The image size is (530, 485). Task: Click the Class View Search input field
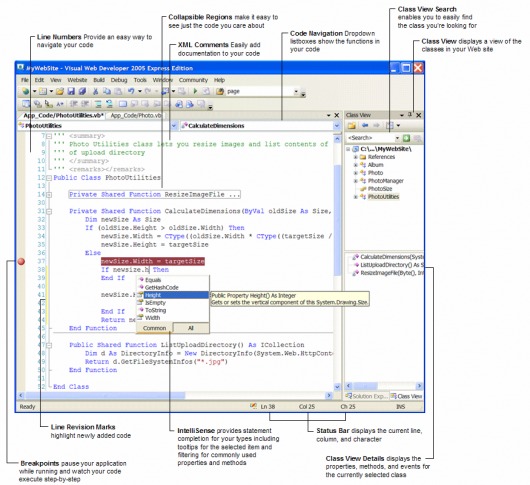(x=371, y=138)
